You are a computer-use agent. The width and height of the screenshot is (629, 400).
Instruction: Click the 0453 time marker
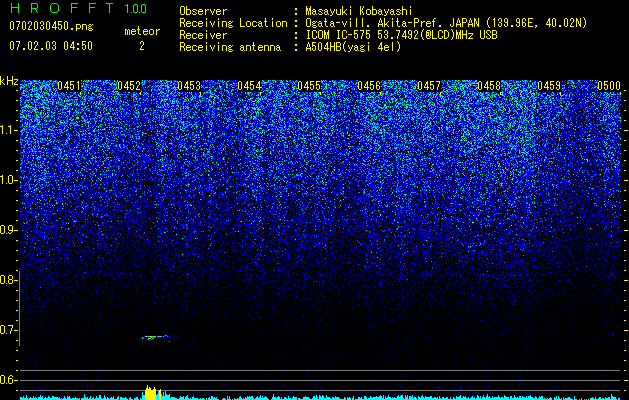pyautogui.click(x=189, y=86)
